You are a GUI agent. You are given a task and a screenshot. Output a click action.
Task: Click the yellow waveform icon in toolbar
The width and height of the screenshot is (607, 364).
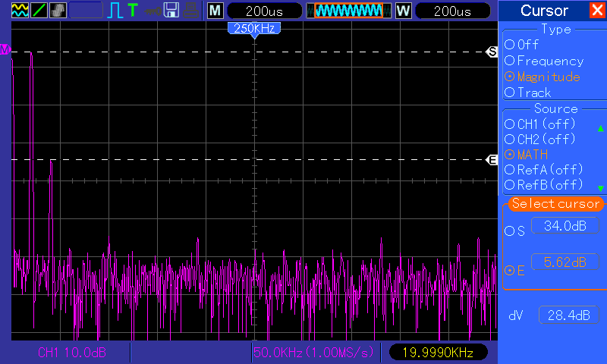pyautogui.click(x=20, y=11)
